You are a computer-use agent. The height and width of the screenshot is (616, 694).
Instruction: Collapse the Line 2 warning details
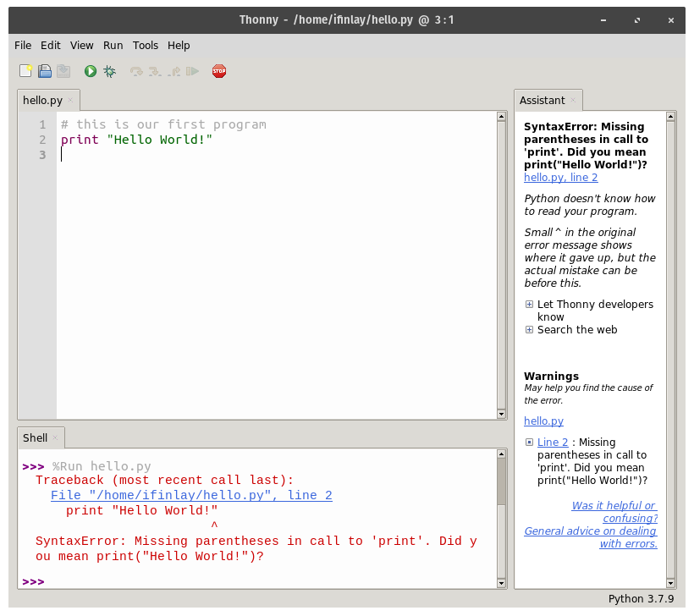529,442
